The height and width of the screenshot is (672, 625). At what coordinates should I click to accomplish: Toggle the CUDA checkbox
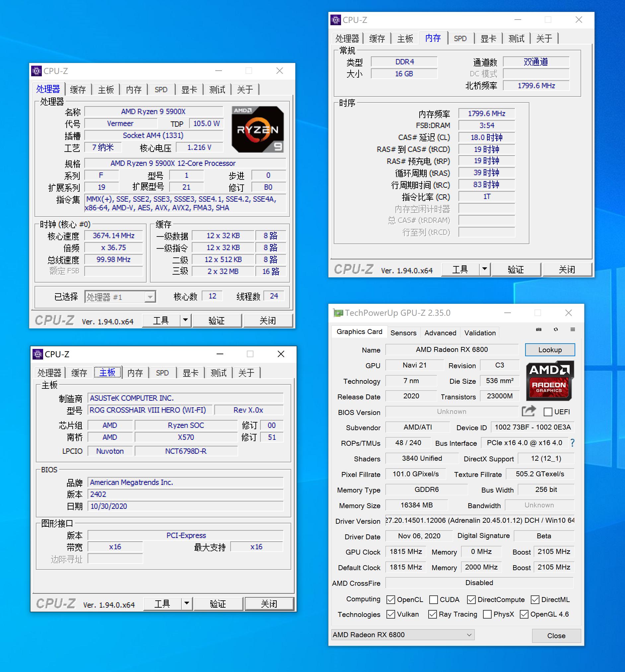(x=433, y=599)
